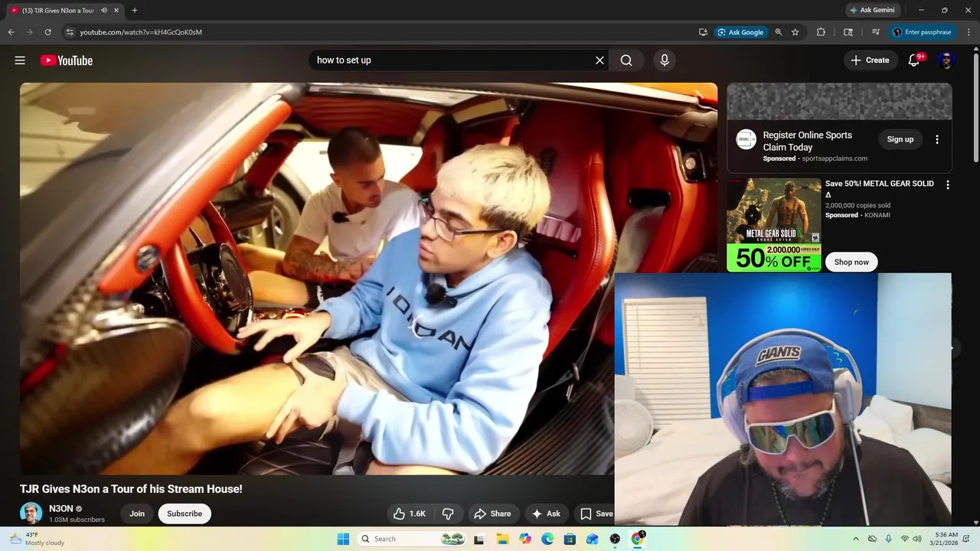Open Task View on the taskbar
The height and width of the screenshot is (551, 980).
479,539
